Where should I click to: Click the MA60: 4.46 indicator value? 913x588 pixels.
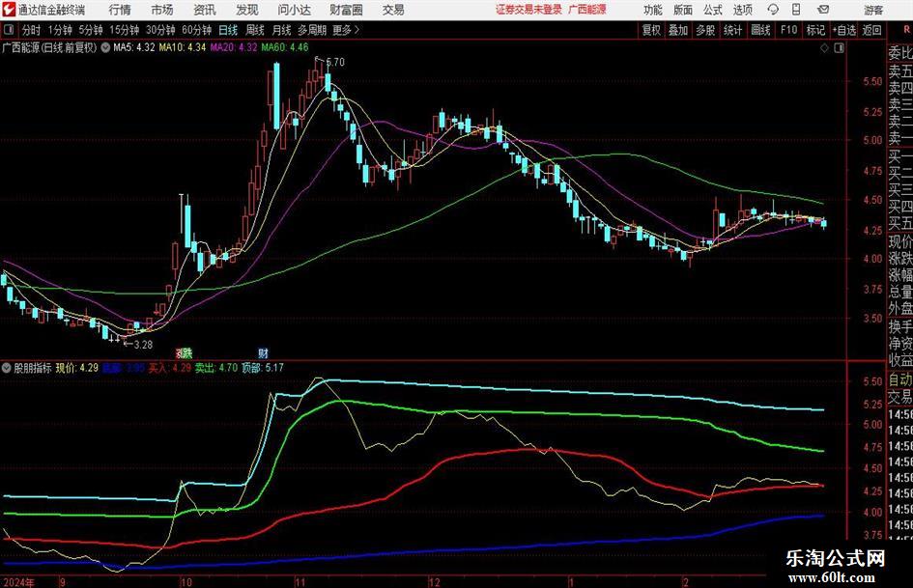[285, 47]
